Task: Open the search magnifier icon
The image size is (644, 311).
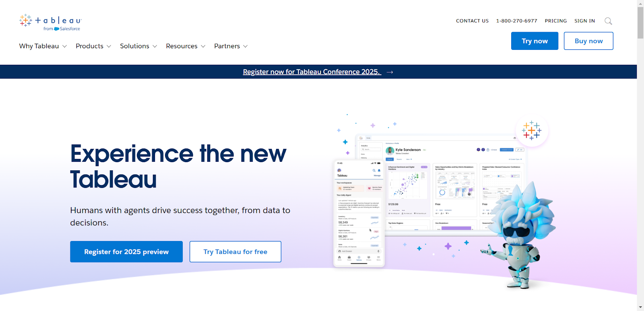Action: (x=608, y=21)
